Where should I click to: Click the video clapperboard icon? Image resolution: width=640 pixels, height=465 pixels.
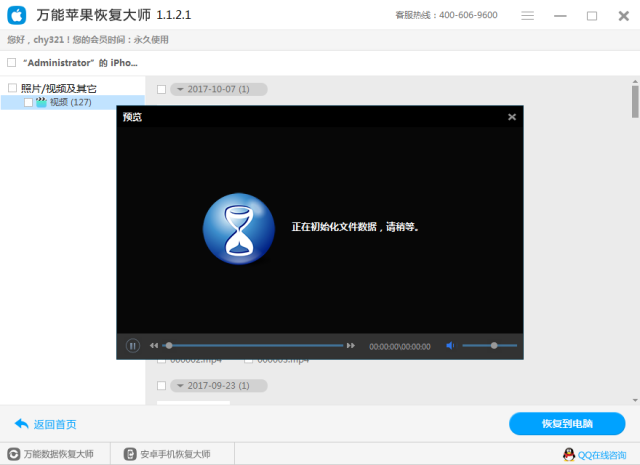point(41,102)
